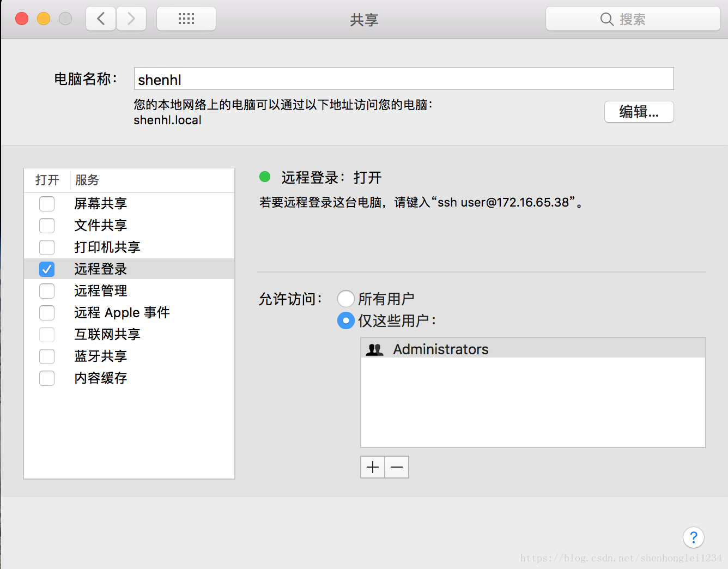Go forward with the right chevron button
The height and width of the screenshot is (569, 728).
tap(131, 19)
